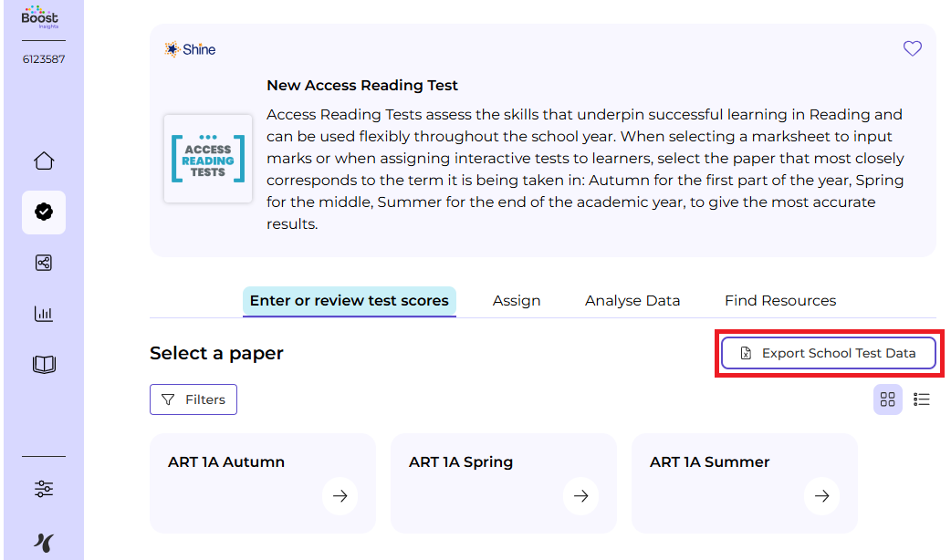Image resolution: width=951 pixels, height=560 pixels.
Task: Open the Filters options
Action: coord(193,399)
